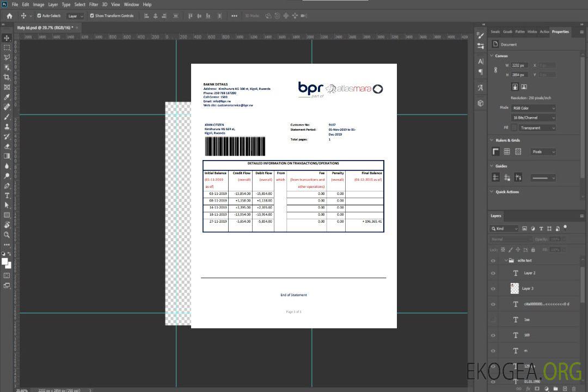The width and height of the screenshot is (588, 392).
Task: Show the hidden '1aa' layer
Action: pos(493,320)
